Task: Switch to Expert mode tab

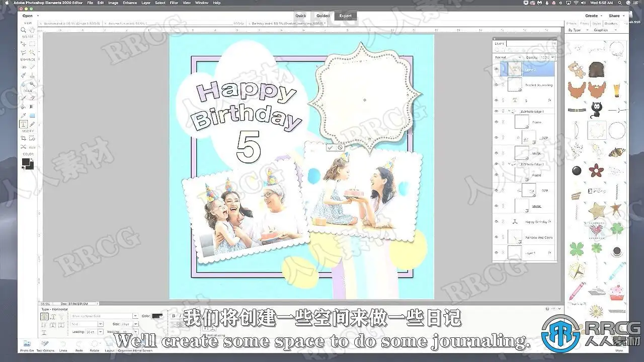Action: tap(346, 16)
